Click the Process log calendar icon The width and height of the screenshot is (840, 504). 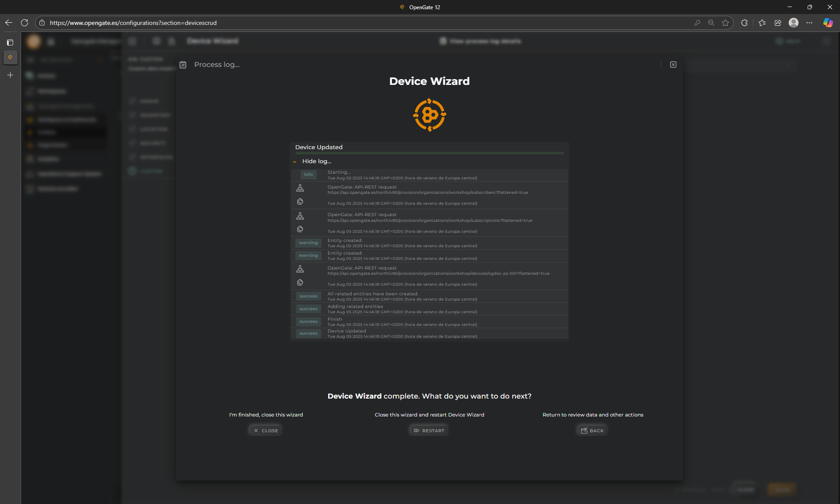click(183, 65)
